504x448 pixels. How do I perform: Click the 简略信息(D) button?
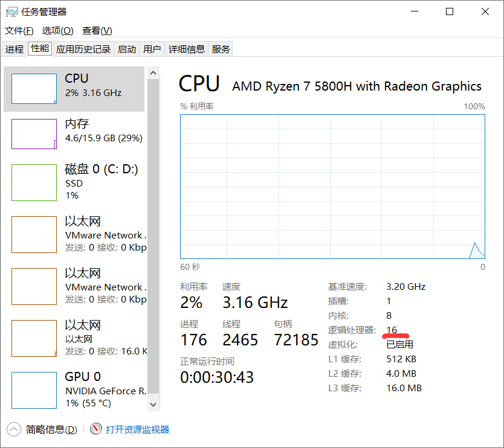51,429
